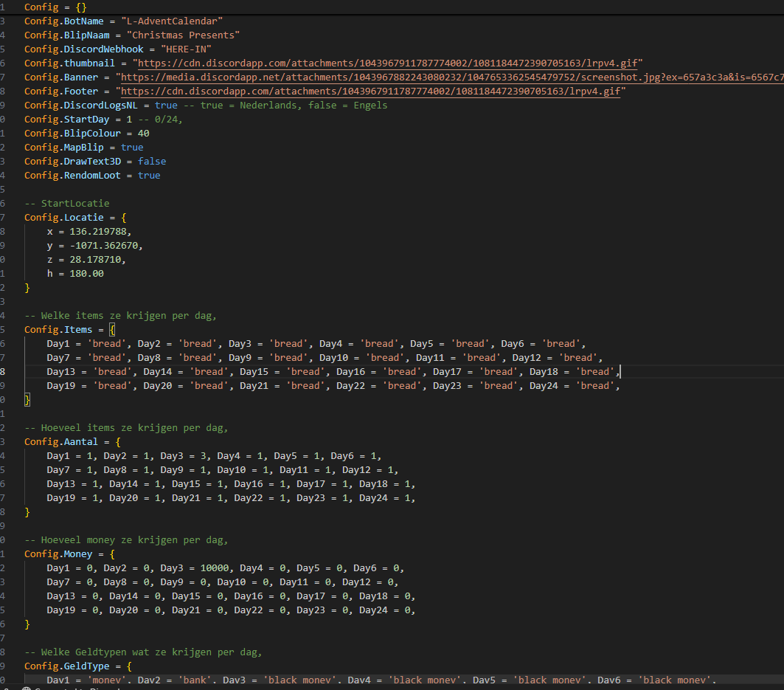Click the Config.DiscordWebhook identifier
Screen dimensions: 784x690
tap(84, 49)
